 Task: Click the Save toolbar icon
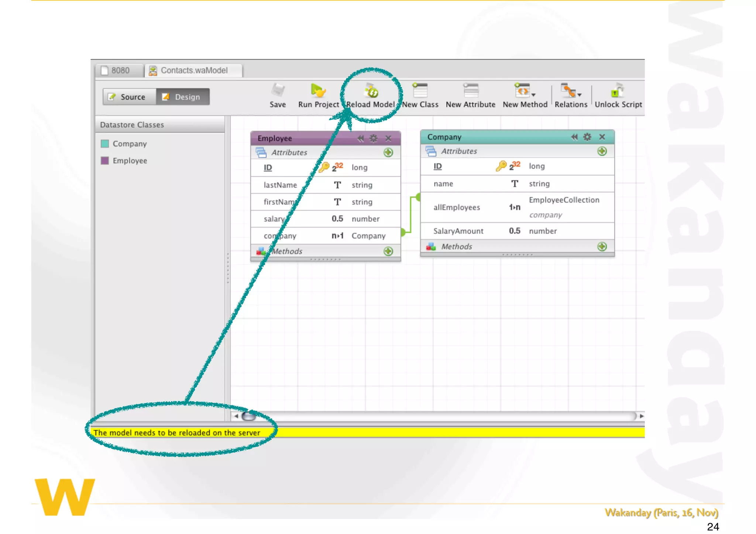(x=278, y=91)
